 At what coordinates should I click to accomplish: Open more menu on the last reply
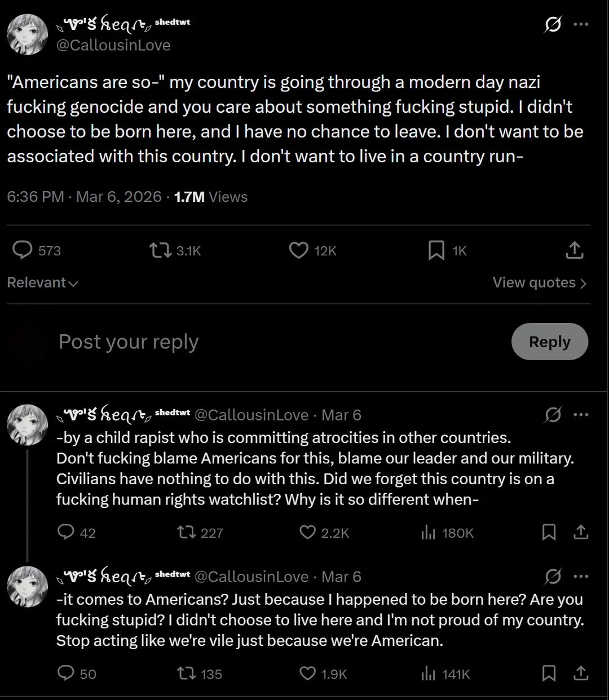tap(581, 577)
